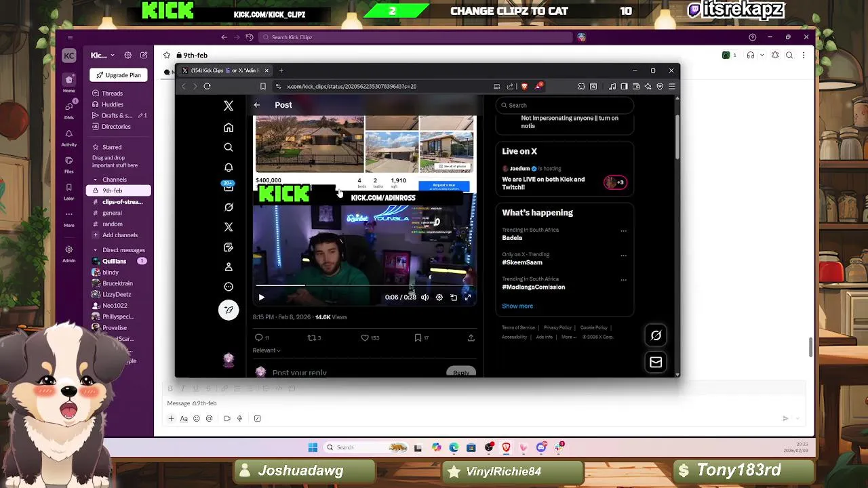Bookmark this page in address bar

pyautogui.click(x=263, y=86)
